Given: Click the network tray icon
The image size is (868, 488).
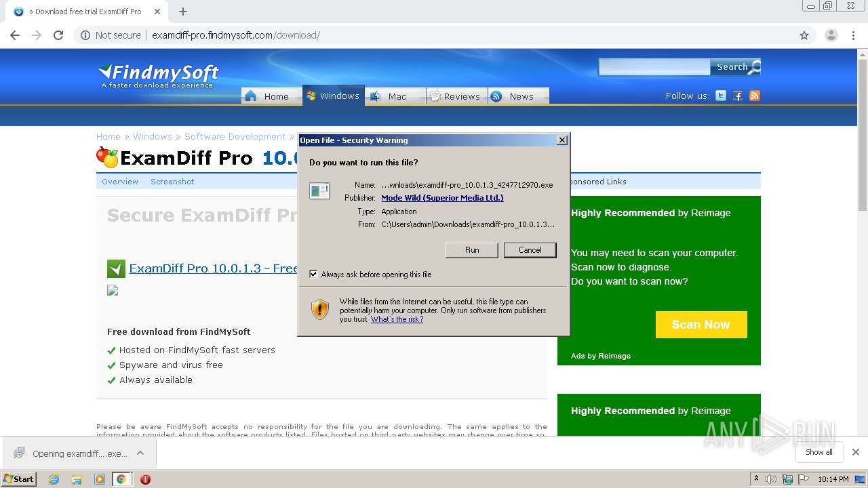Looking at the screenshot, I should [x=787, y=479].
